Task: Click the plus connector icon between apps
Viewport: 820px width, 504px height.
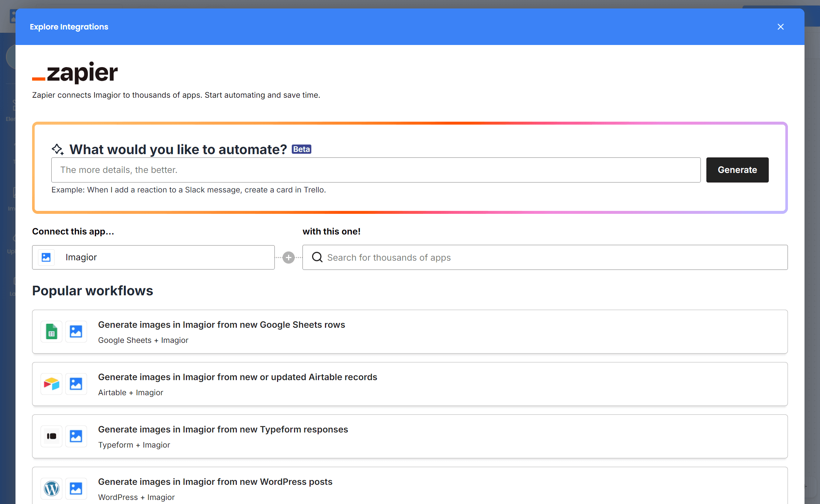Action: coord(288,257)
